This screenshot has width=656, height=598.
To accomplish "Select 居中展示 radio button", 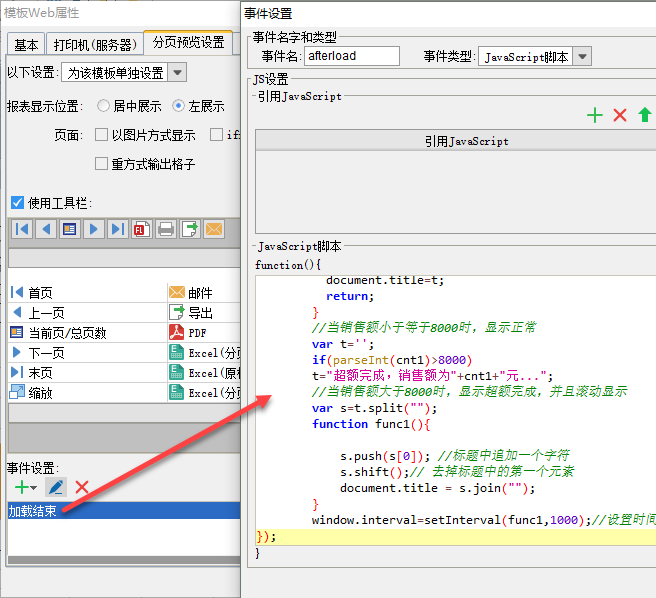I will pos(103,105).
